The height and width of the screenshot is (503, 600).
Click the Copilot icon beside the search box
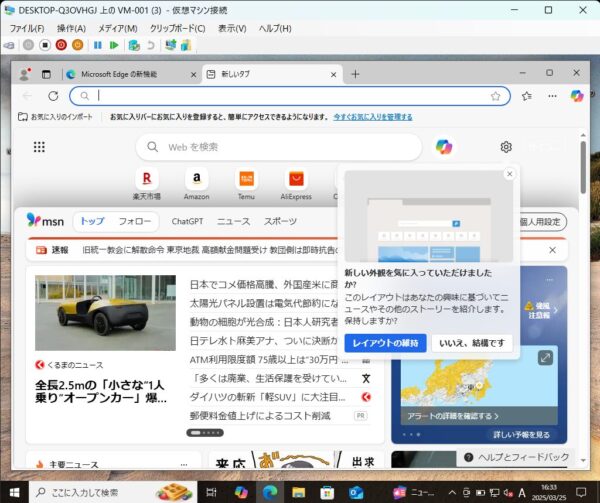point(444,147)
